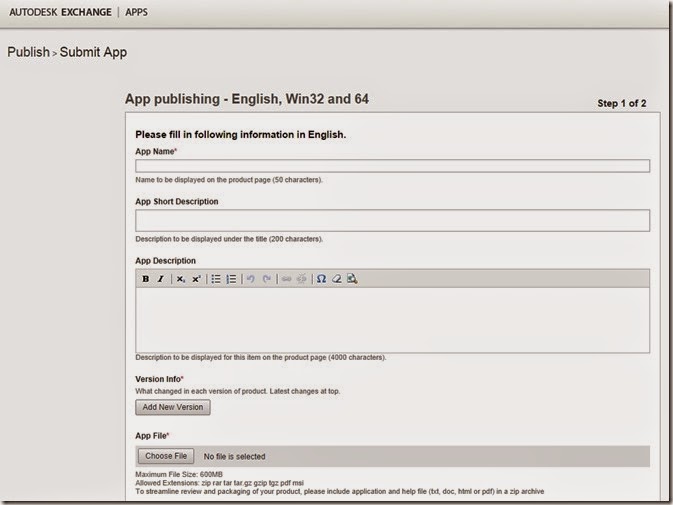Screen dimensions: 673x505
Task: Click inside the App Description text area
Action: (x=392, y=320)
